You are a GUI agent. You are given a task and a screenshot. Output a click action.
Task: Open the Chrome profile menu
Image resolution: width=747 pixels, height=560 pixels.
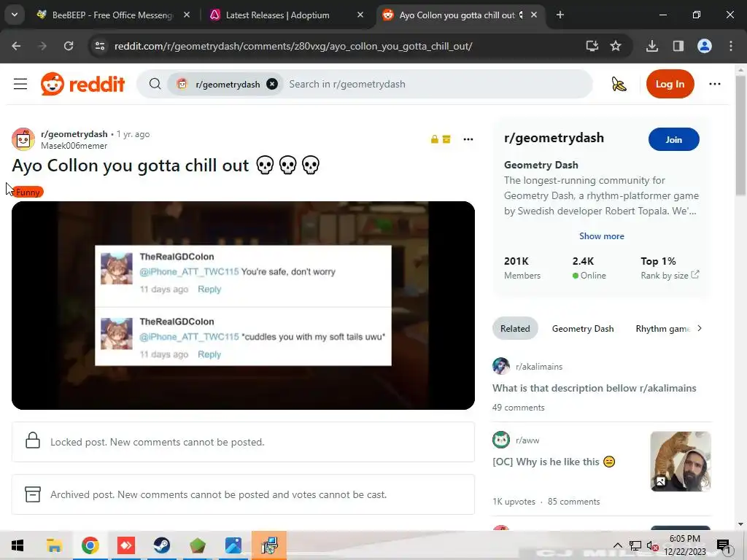click(705, 46)
